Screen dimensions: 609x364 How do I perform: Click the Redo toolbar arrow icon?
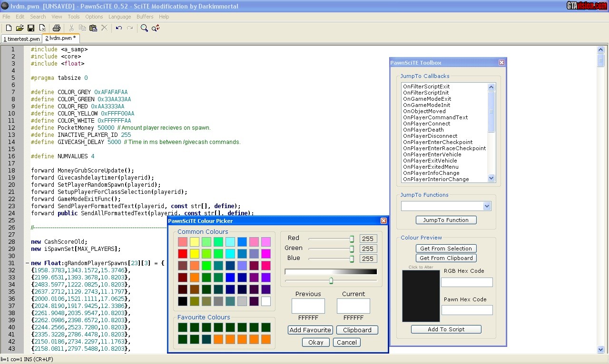click(130, 28)
